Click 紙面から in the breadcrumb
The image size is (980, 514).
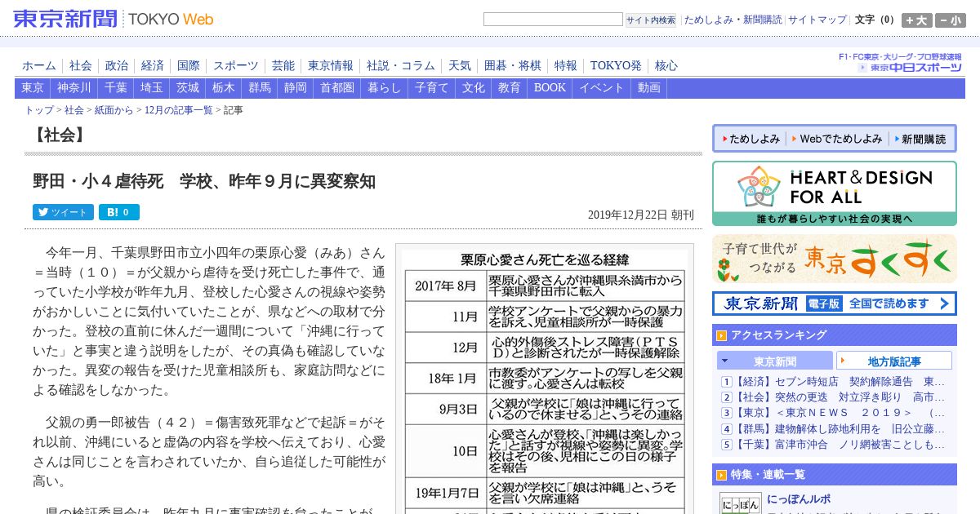(x=114, y=110)
